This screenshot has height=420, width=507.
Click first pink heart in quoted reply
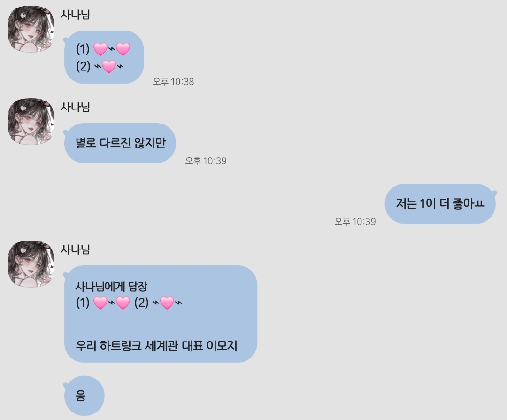100,303
